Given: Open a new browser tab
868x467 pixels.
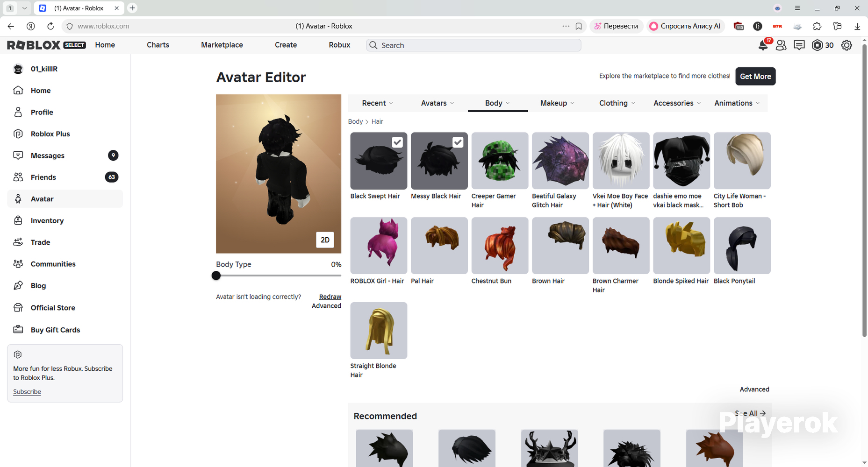Looking at the screenshot, I should click(x=132, y=8).
